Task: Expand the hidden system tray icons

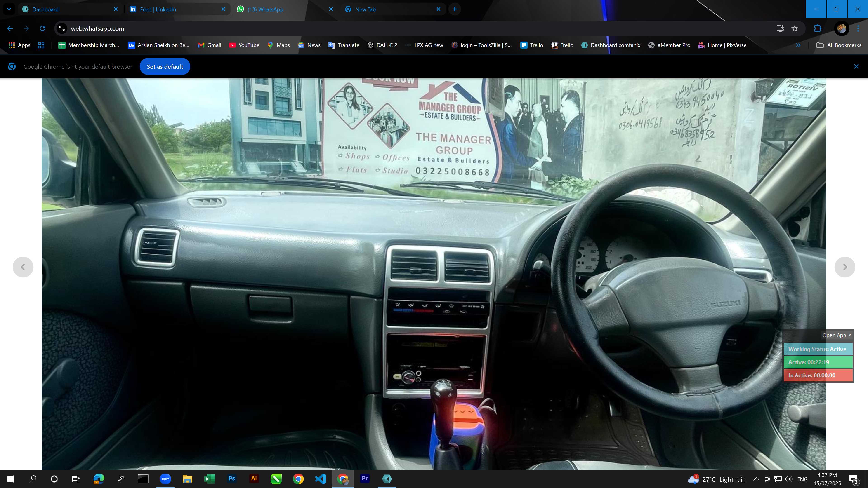Action: pyautogui.click(x=756, y=479)
